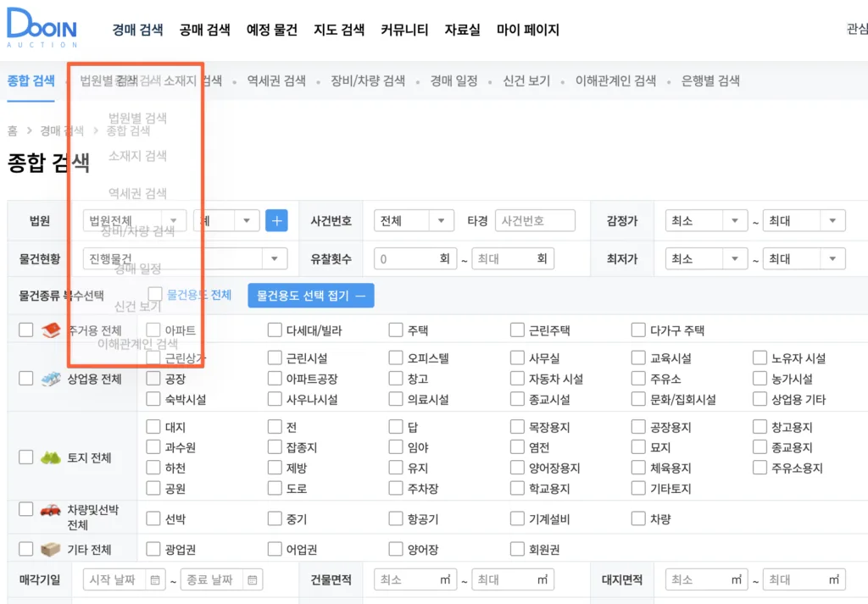Check the 상업용 전체 checkbox

point(26,379)
